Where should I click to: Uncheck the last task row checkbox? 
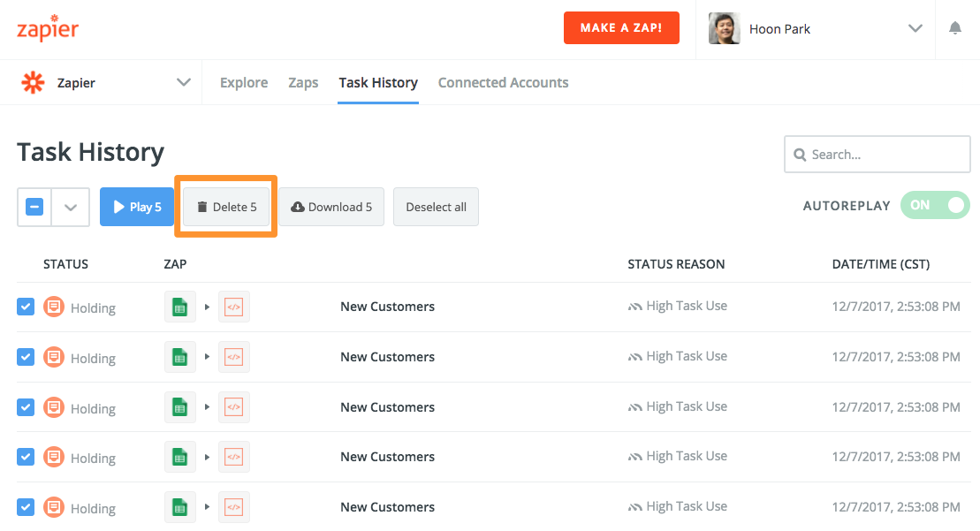tap(26, 507)
